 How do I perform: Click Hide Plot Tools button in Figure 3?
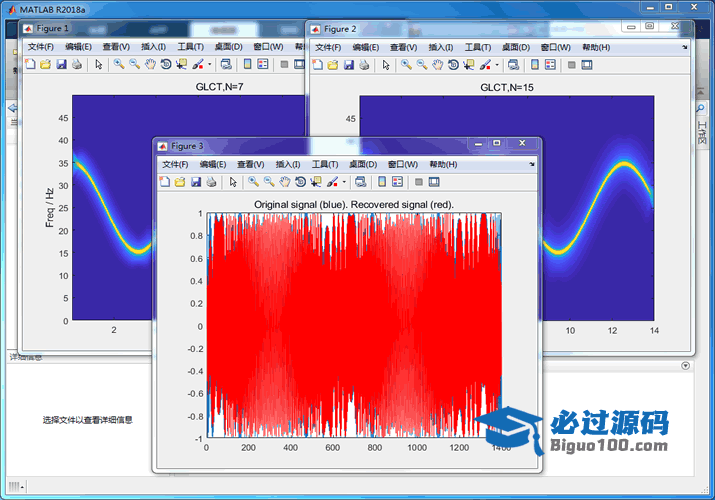pos(418,182)
